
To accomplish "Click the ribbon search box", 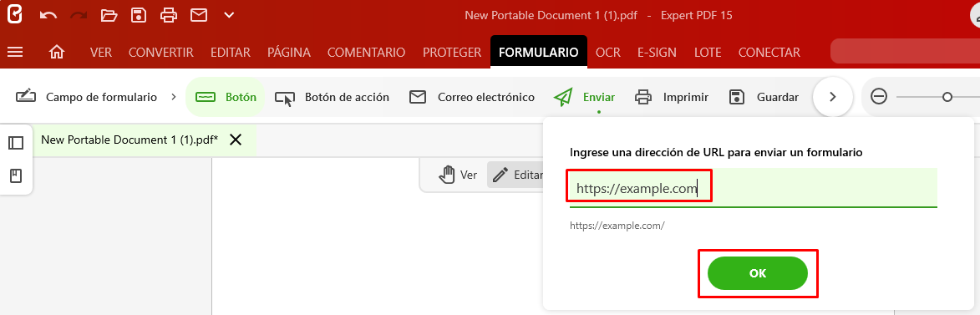I will 905,51.
